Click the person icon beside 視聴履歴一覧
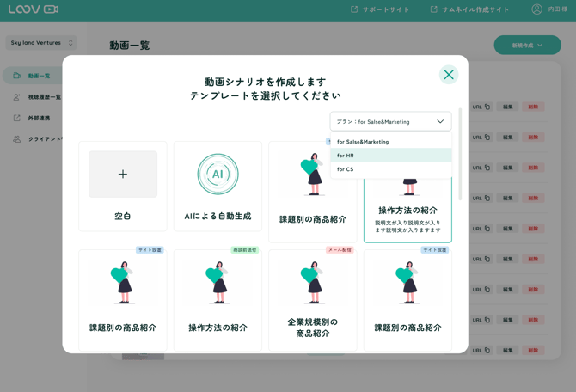 point(17,97)
